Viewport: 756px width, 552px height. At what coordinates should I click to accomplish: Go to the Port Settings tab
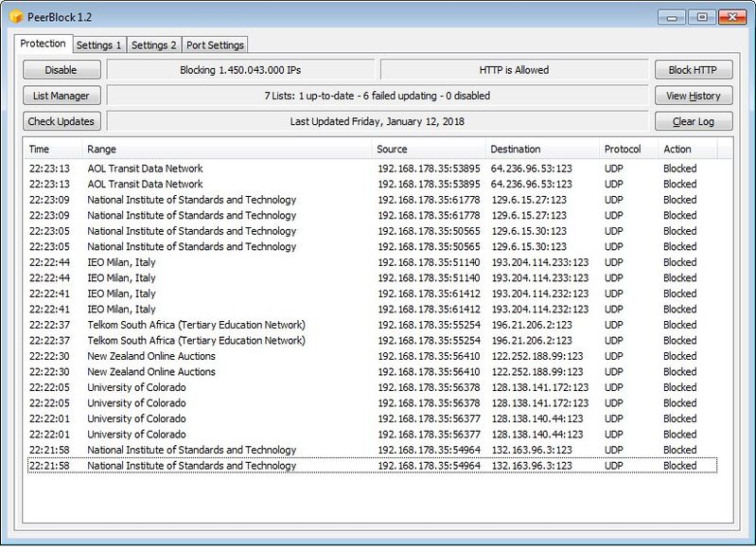click(215, 45)
